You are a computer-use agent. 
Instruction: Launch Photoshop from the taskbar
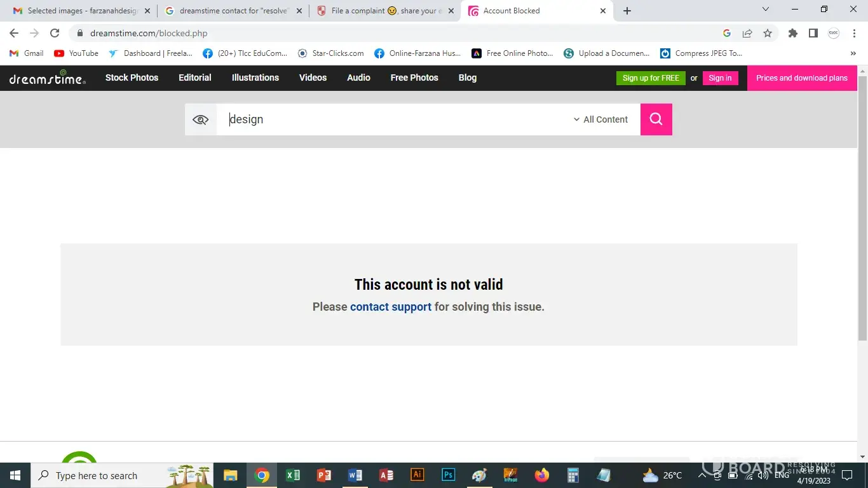[449, 475]
